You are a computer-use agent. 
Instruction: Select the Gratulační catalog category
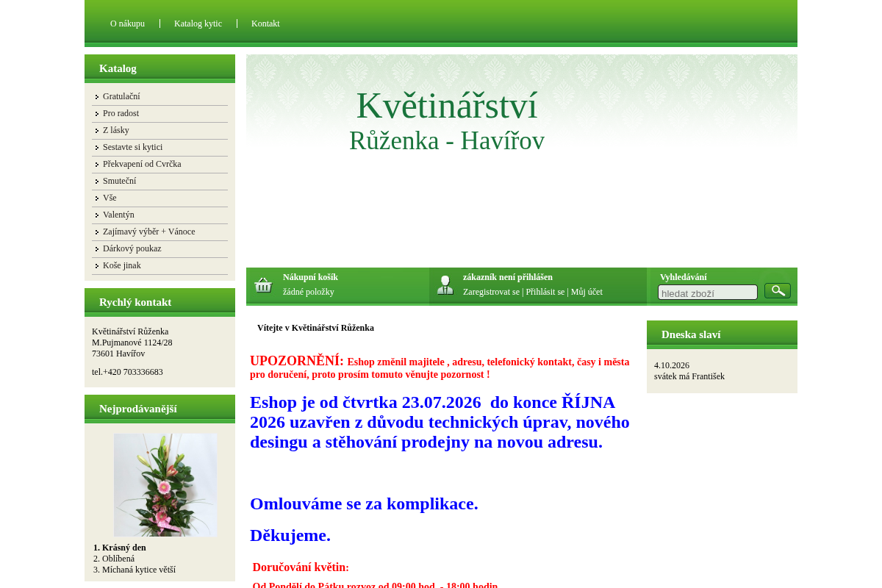(121, 96)
